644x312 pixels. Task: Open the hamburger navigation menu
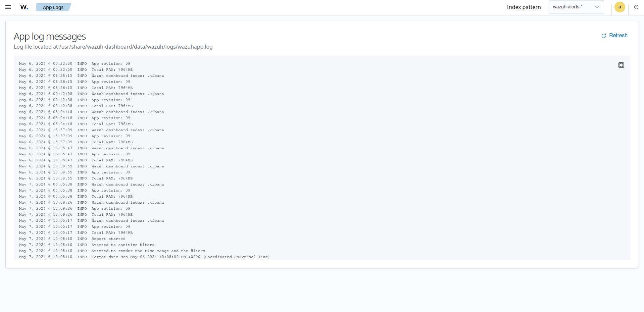pos(8,7)
